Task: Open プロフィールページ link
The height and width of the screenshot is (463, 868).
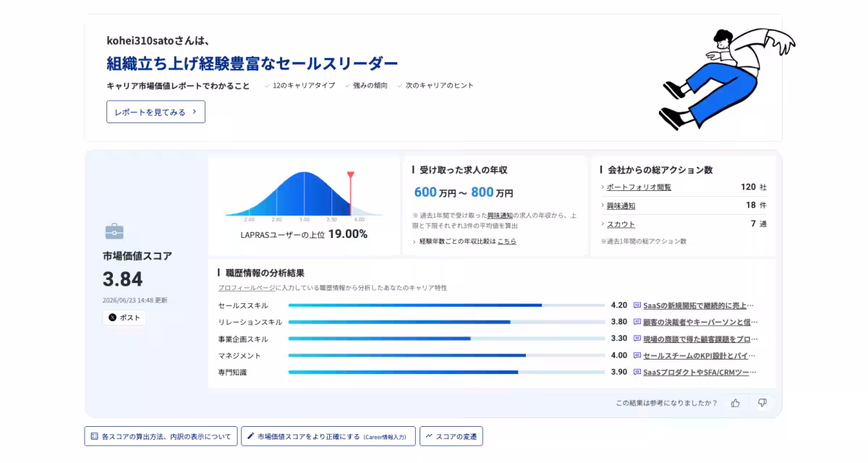Action: [247, 288]
